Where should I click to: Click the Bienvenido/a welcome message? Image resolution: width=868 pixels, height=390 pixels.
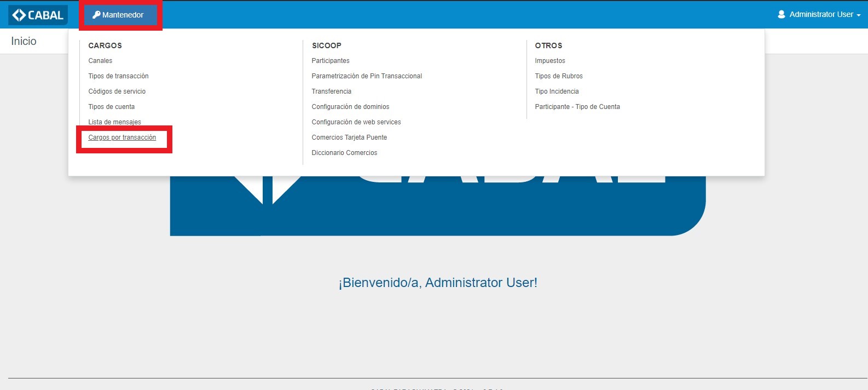pos(438,283)
